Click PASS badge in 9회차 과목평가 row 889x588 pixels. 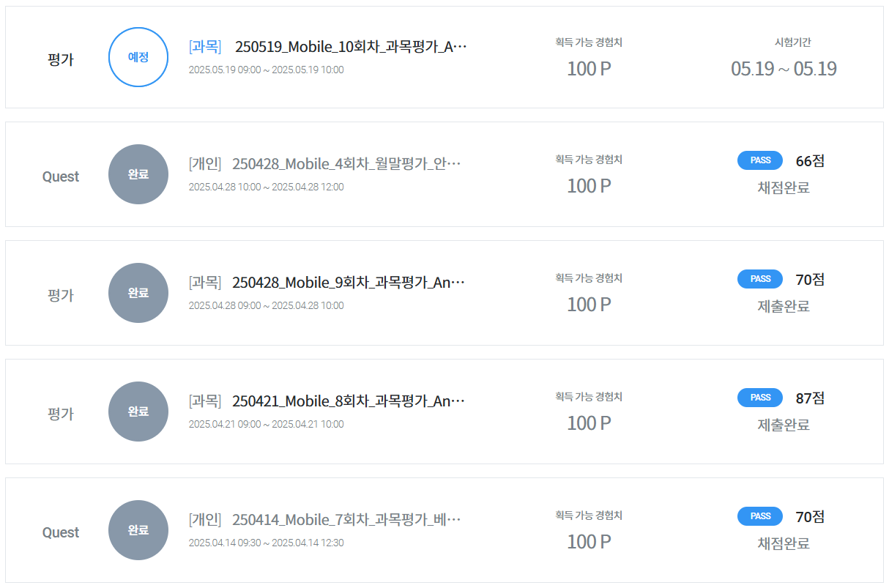760,279
